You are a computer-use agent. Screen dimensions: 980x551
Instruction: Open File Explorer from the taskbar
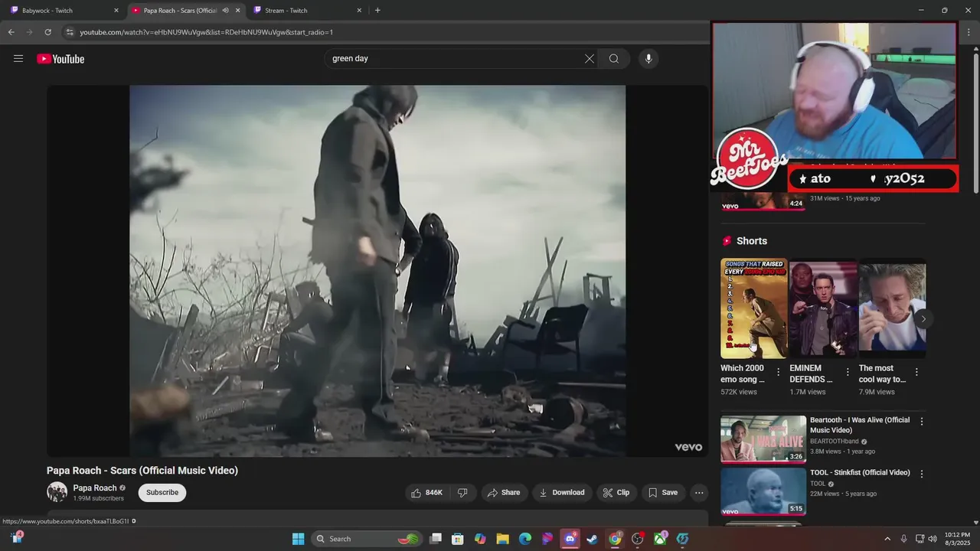point(503,539)
